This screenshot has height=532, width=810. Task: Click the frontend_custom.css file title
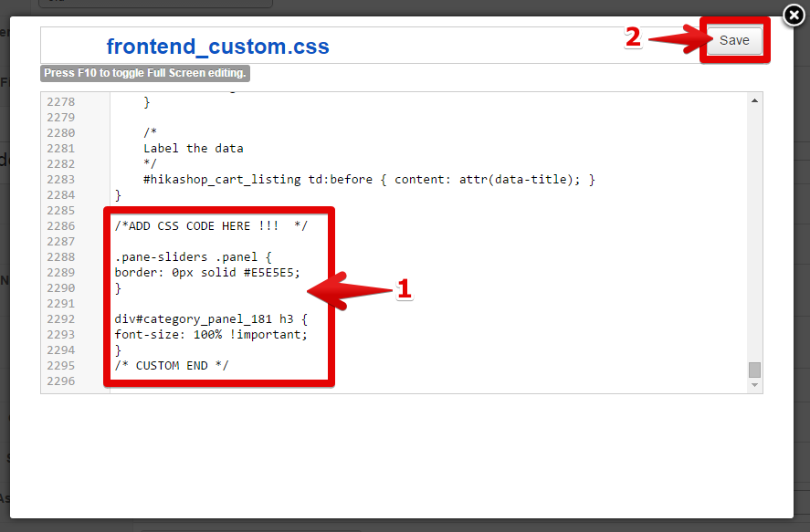click(217, 47)
